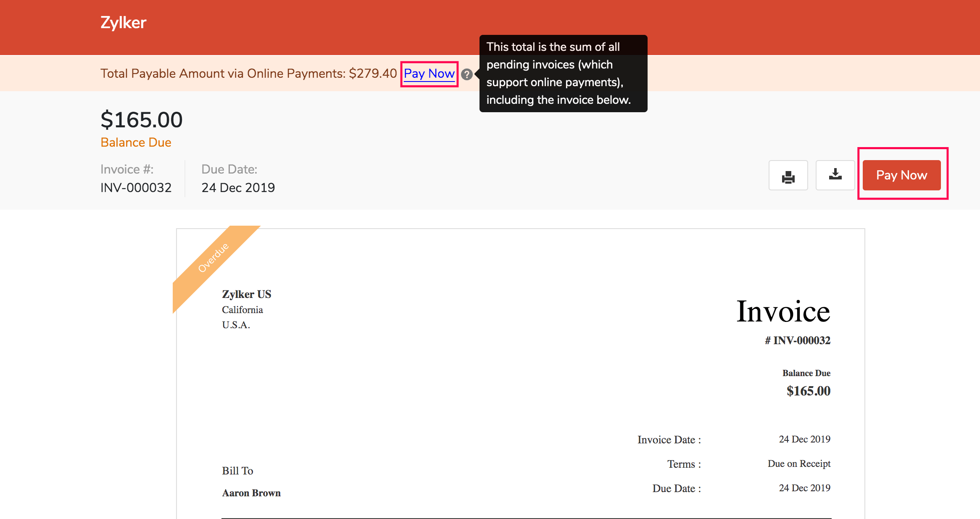The height and width of the screenshot is (519, 980).
Task: Click the Zylker logo header
Action: point(123,22)
